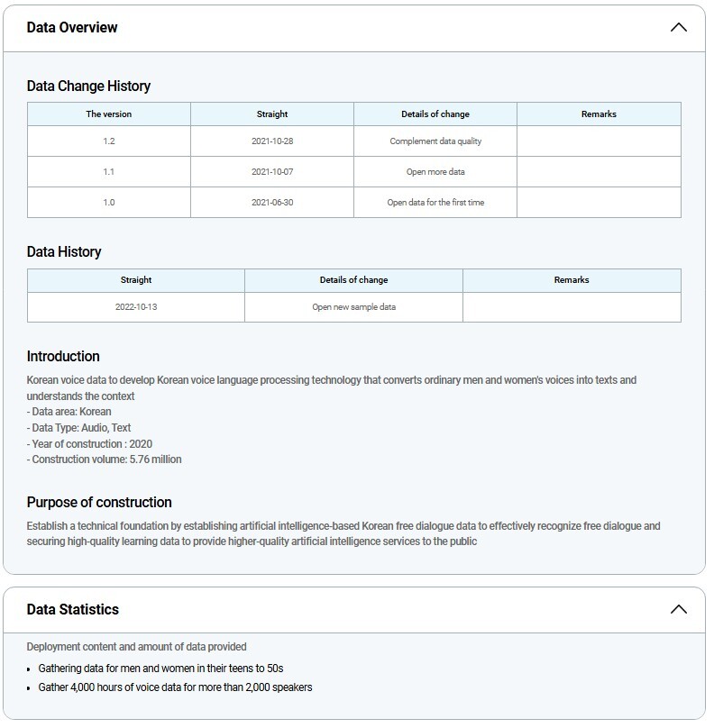Select the 'Open new sample data' cell
This screenshot has width=714, height=728.
[353, 307]
